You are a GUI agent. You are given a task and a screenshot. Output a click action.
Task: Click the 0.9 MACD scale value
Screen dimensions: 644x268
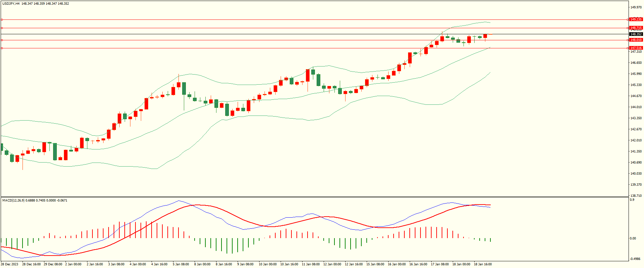[632, 200]
